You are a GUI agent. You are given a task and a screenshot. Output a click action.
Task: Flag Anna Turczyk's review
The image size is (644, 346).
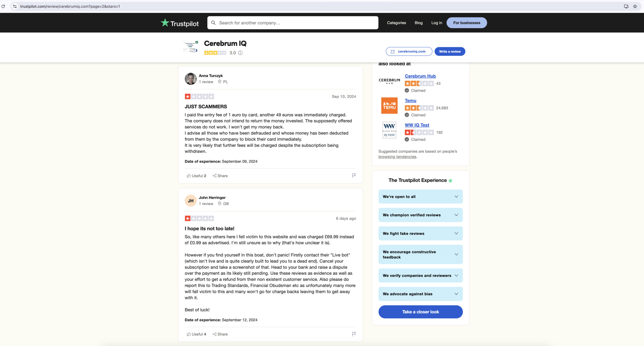point(354,176)
